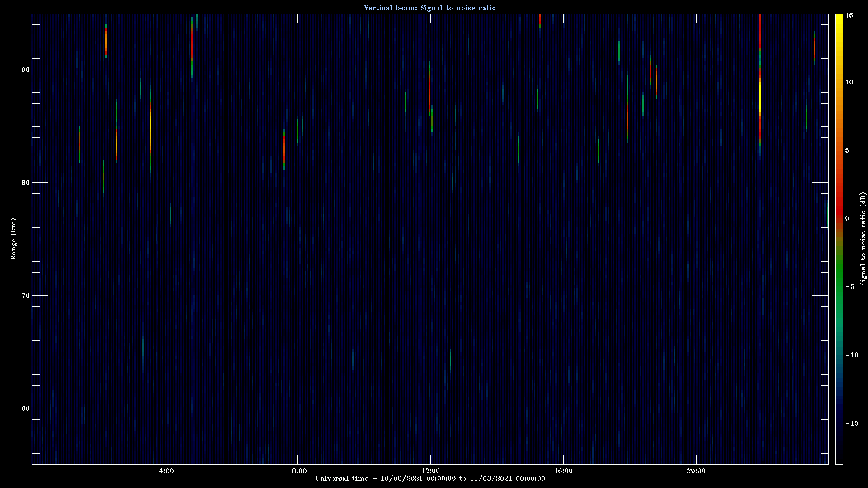Click the Universal time date range caption
Viewport: 868px width, 488px height.
click(x=430, y=479)
